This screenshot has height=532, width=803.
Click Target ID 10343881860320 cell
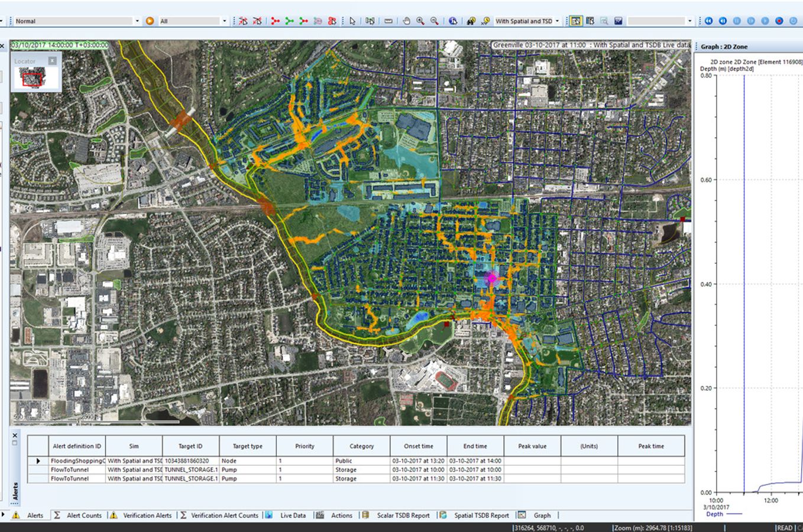tap(190, 460)
